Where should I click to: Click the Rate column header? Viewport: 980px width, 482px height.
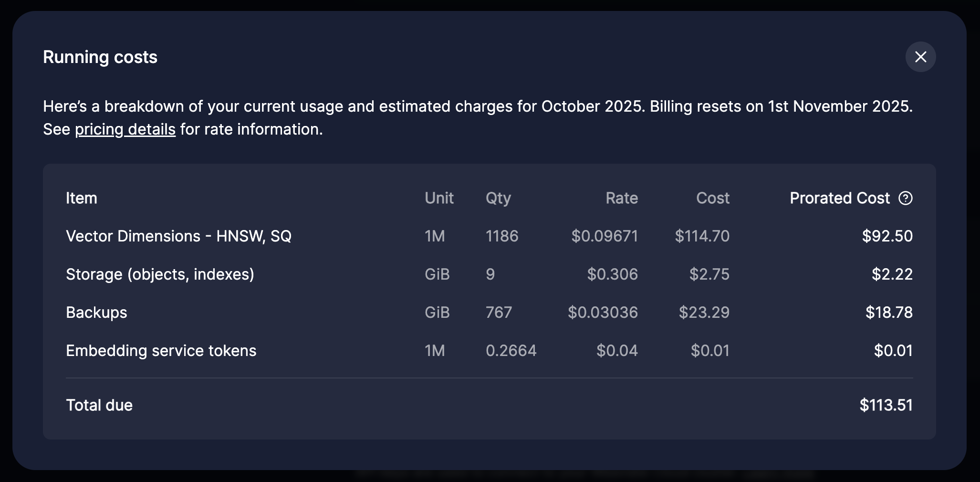pos(621,198)
